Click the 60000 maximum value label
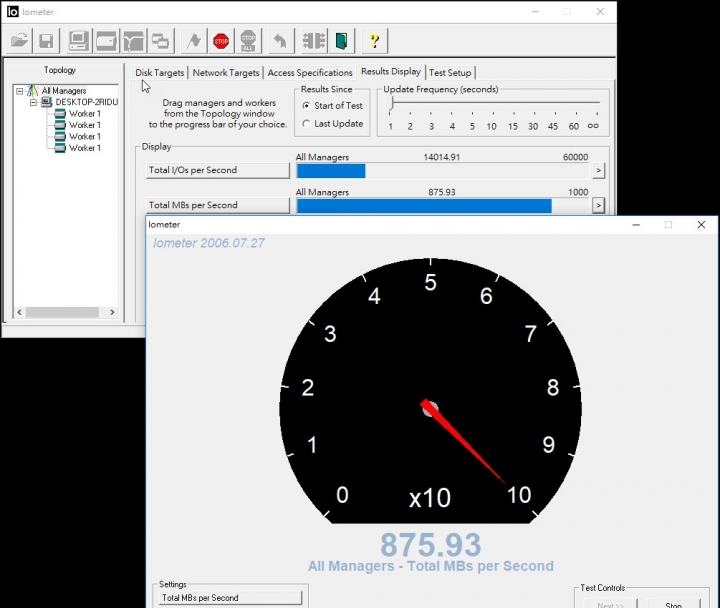Image resolution: width=720 pixels, height=608 pixels. 575,157
